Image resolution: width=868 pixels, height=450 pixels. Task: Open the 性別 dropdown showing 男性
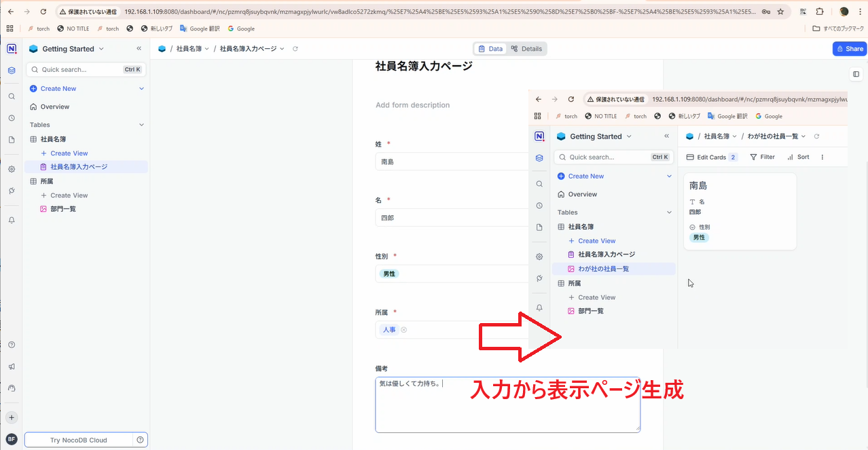pyautogui.click(x=448, y=274)
